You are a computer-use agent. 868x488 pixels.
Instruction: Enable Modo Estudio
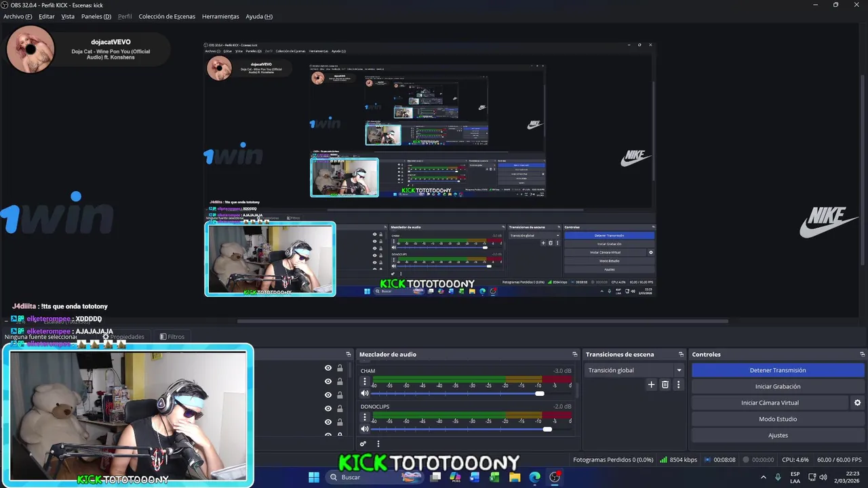click(778, 419)
